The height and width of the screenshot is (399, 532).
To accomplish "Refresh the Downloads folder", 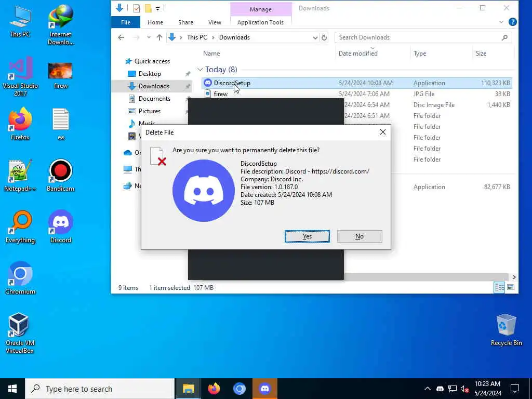I will pyautogui.click(x=324, y=37).
